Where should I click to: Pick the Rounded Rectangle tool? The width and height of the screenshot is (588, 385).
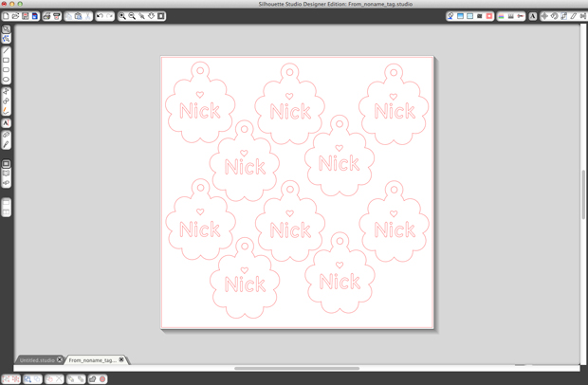[x=6, y=70]
